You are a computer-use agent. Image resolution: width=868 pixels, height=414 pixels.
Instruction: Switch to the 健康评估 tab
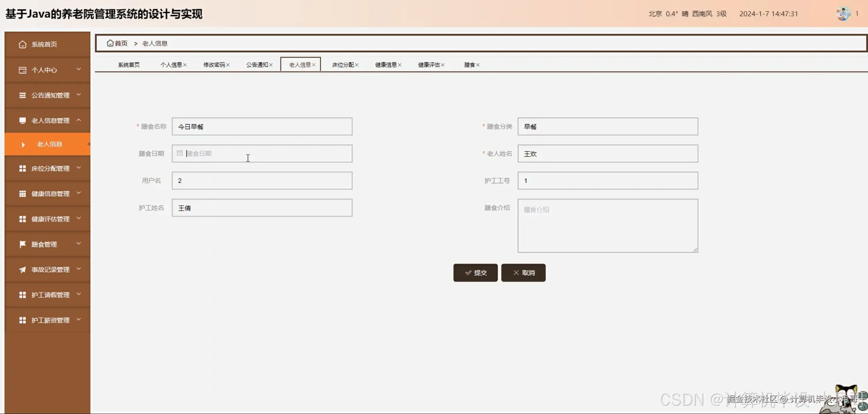tap(429, 64)
